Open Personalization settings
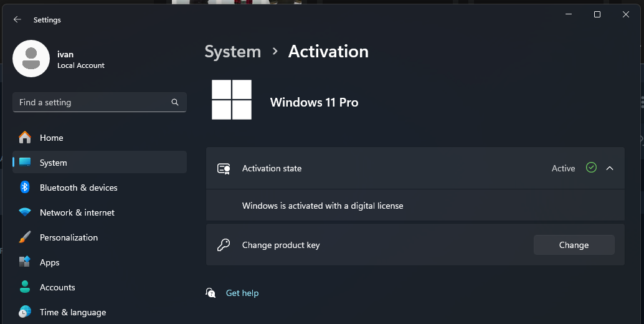This screenshot has width=644, height=324. pos(100,237)
